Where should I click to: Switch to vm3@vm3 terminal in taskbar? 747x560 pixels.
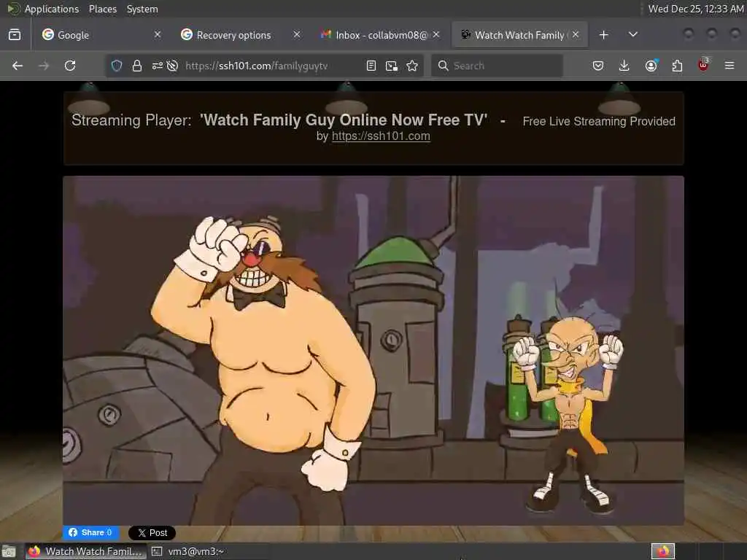point(188,551)
